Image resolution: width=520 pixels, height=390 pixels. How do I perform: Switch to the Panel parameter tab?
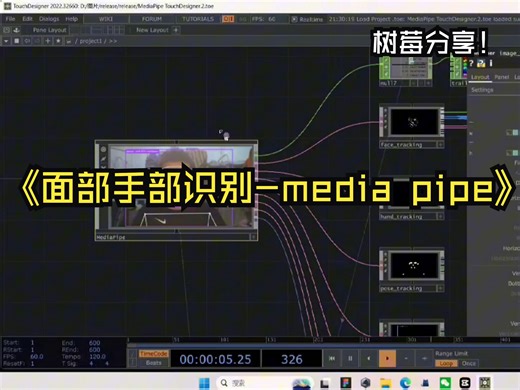tap(501, 77)
